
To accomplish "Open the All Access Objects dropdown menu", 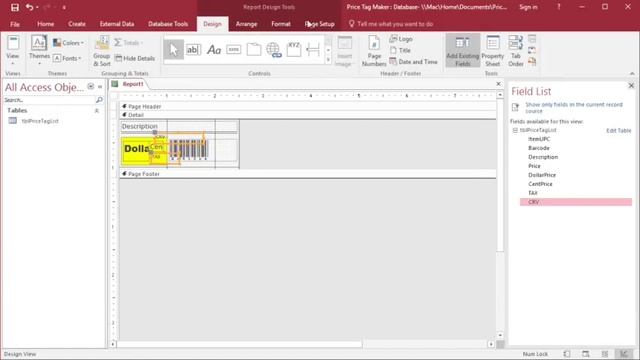I will (91, 87).
